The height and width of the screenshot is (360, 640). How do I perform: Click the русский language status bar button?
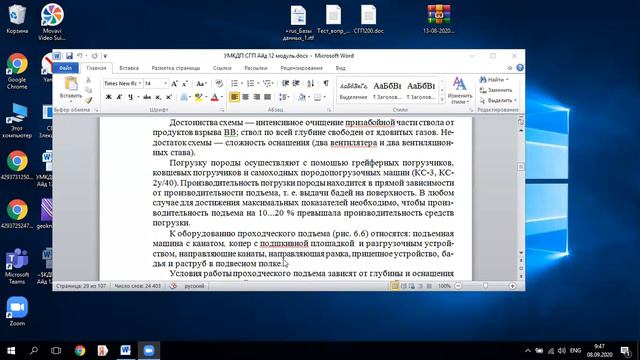[x=194, y=286]
